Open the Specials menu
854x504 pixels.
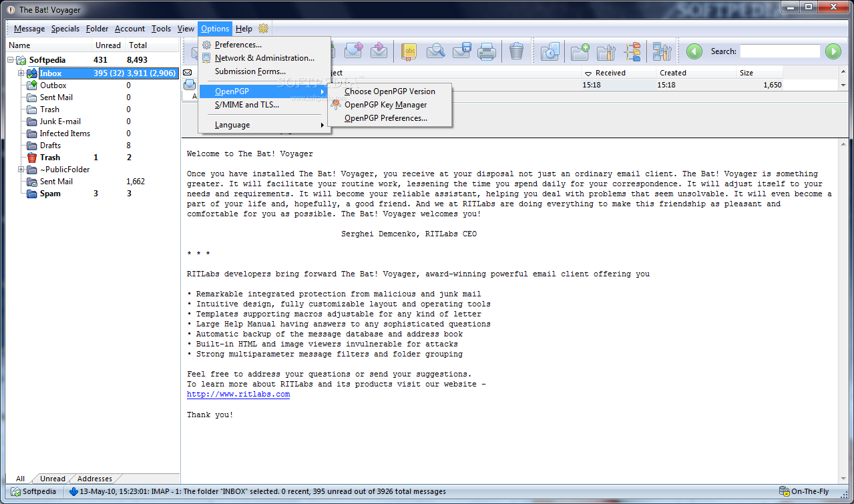tap(65, 29)
